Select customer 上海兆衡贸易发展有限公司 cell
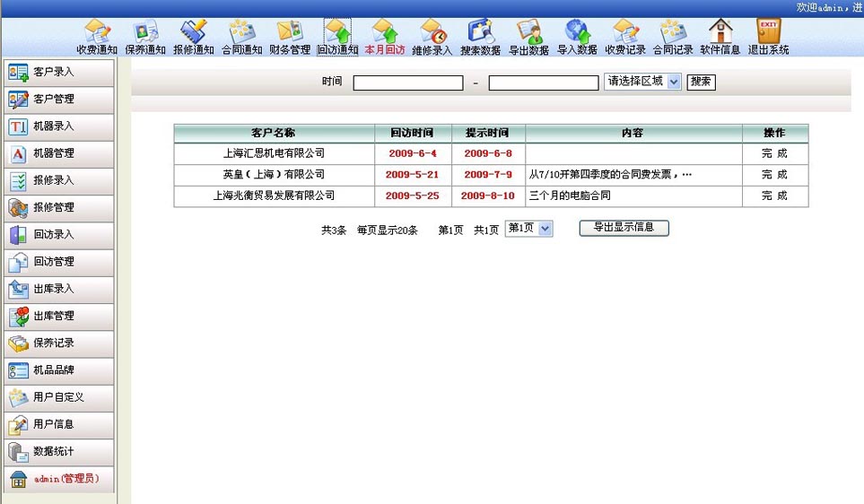Screen dimensions: 864x504 click(x=274, y=196)
